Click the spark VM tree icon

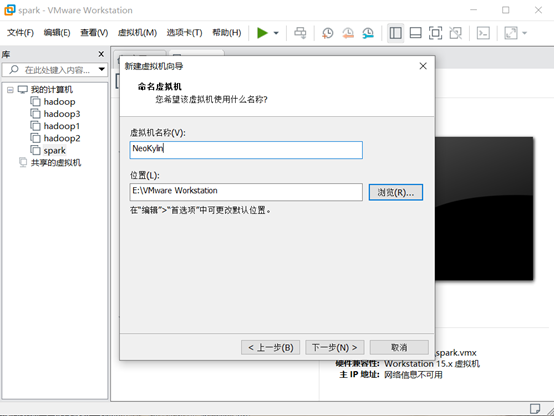[x=35, y=151]
